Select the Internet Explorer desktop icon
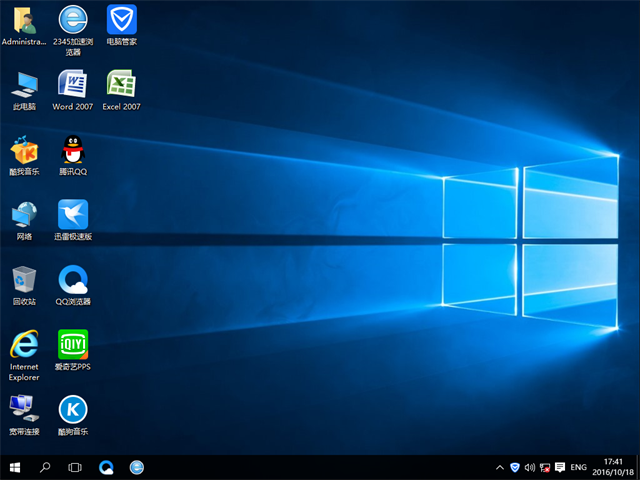640x480 pixels. tap(24, 345)
